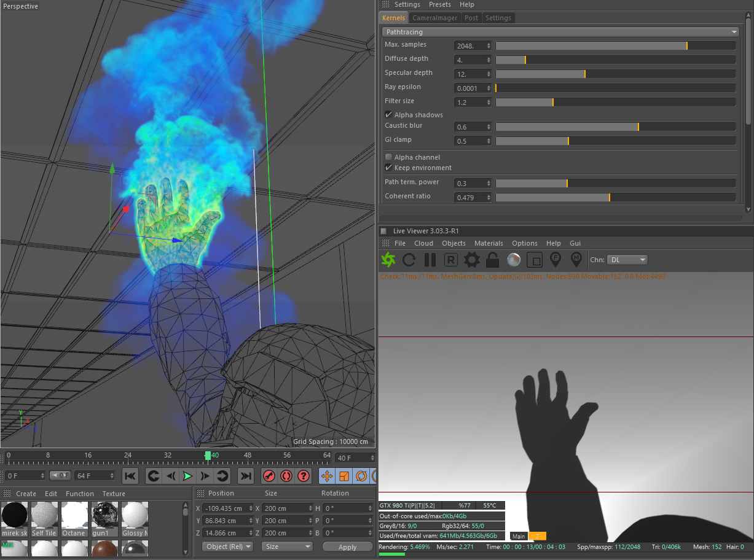Open the Size mode dropdown
The image size is (754, 560).
[288, 546]
